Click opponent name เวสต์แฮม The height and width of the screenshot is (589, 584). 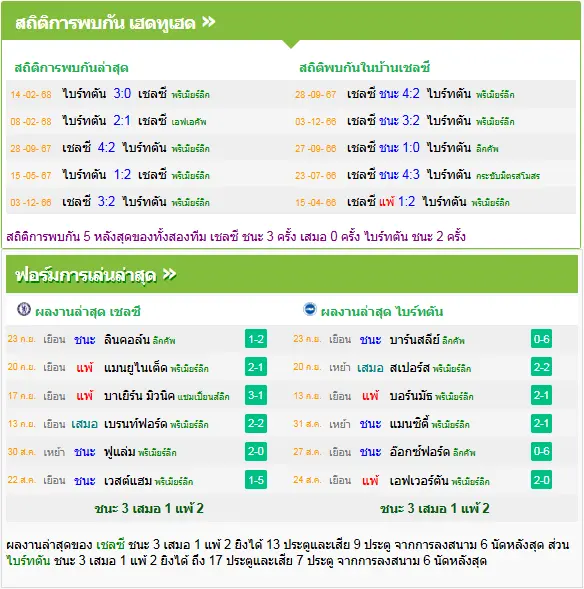[x=128, y=480]
